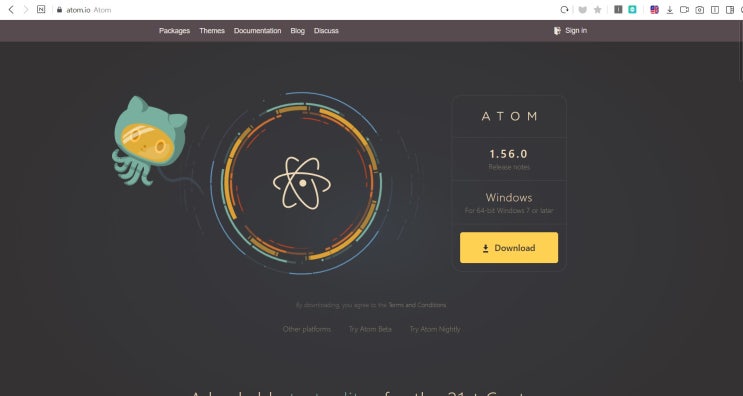Click the gray whale icon in address bar
This screenshot has width=743, height=396.
(583, 9)
